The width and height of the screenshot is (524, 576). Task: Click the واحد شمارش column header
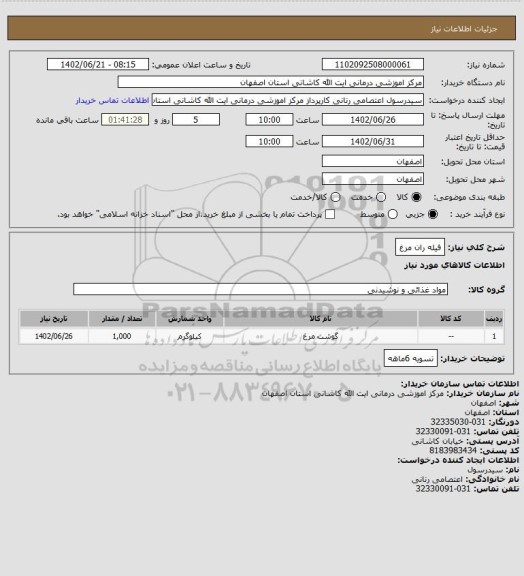point(190,318)
